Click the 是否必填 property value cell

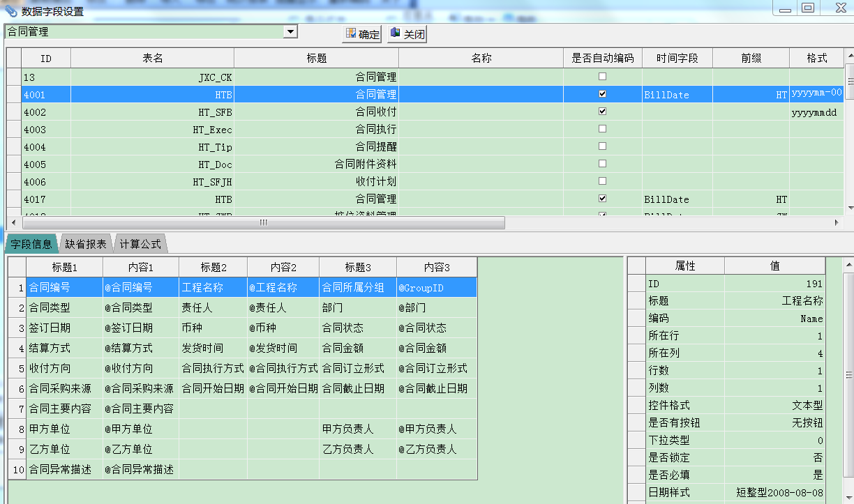tap(774, 475)
